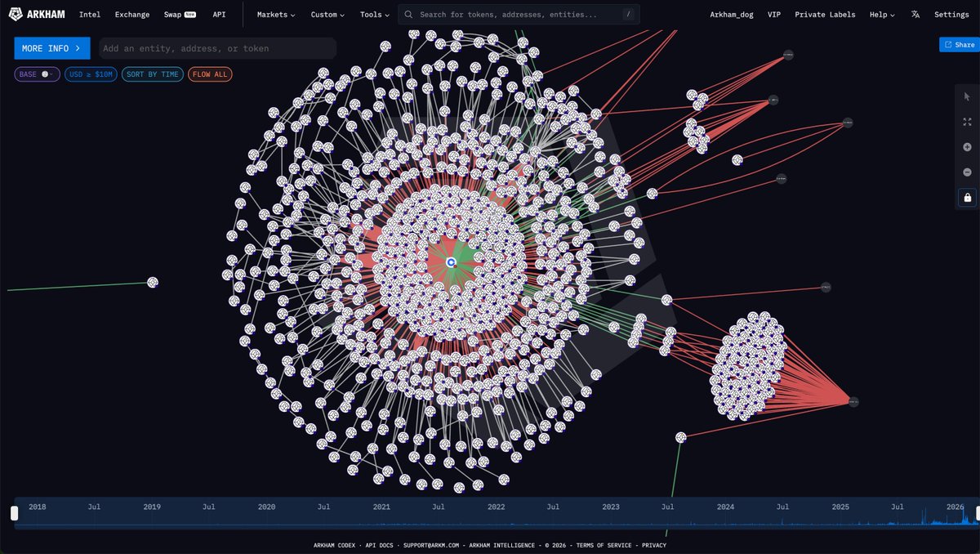The image size is (980, 554).
Task: Toggle the graph lock button
Action: tap(967, 198)
